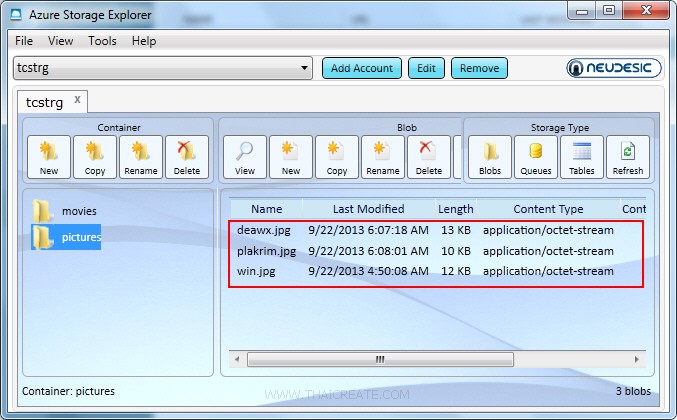The height and width of the screenshot is (420, 677).
Task: Open the blob View tool
Action: click(245, 157)
